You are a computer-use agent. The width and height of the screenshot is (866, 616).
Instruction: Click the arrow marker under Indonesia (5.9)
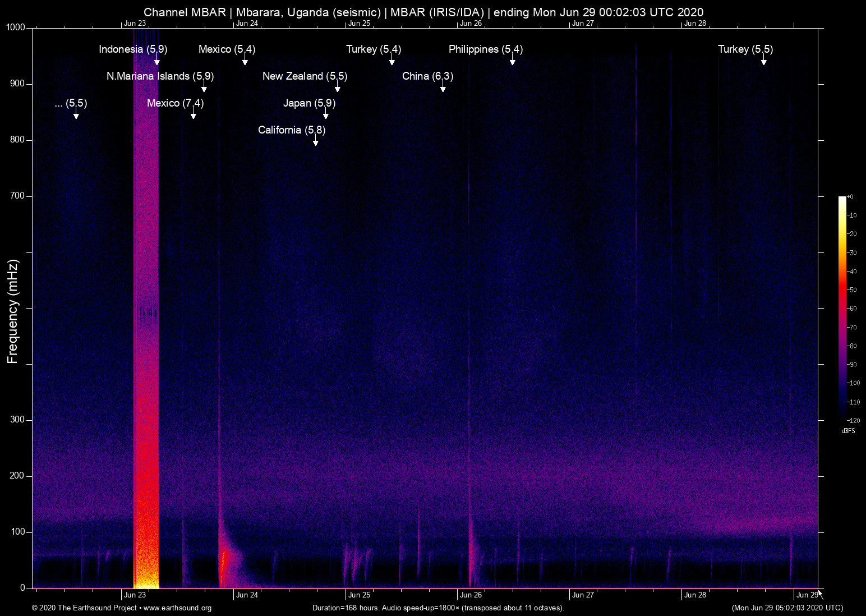[157, 61]
